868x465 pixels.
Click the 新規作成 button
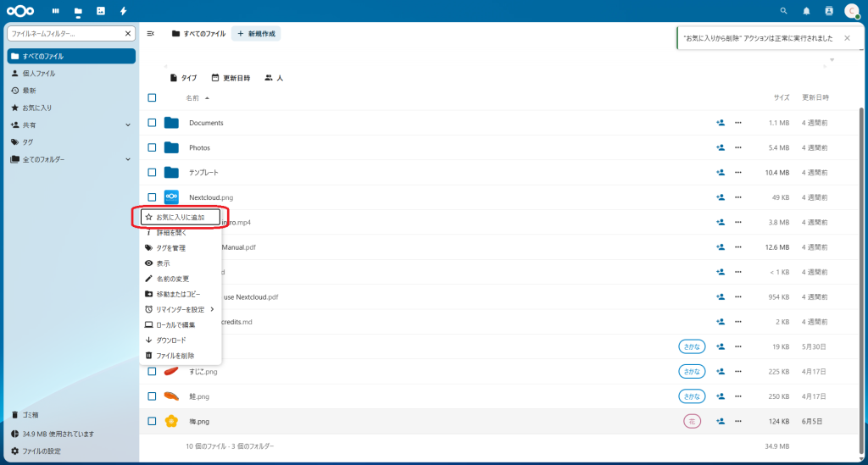tap(256, 33)
